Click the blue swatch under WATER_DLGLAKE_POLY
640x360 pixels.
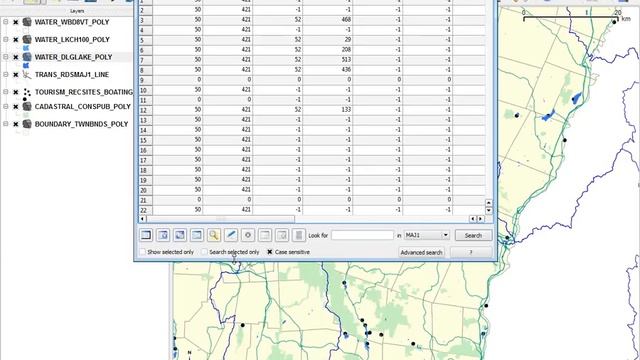click(26, 66)
